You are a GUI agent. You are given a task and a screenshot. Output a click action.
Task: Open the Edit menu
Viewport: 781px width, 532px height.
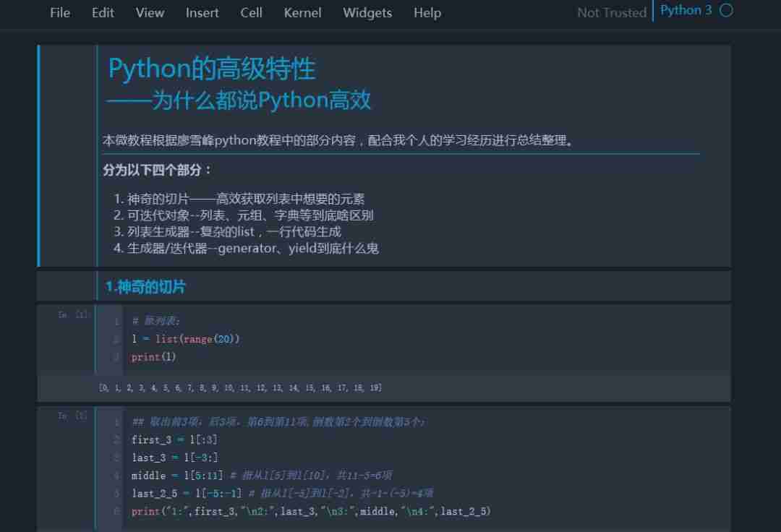(x=103, y=13)
